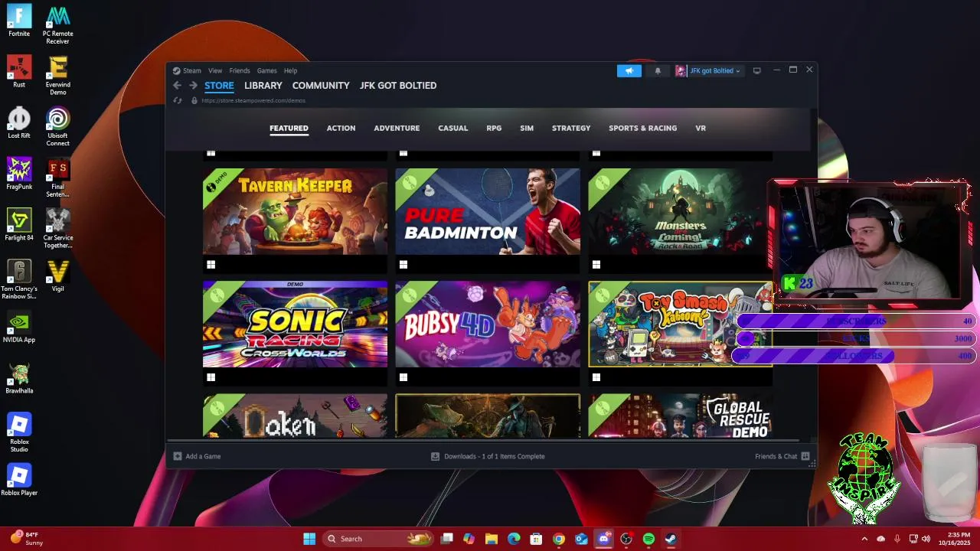Screen dimensions: 980x551
Task: Select the ACTION demo category tab
Action: click(x=341, y=129)
